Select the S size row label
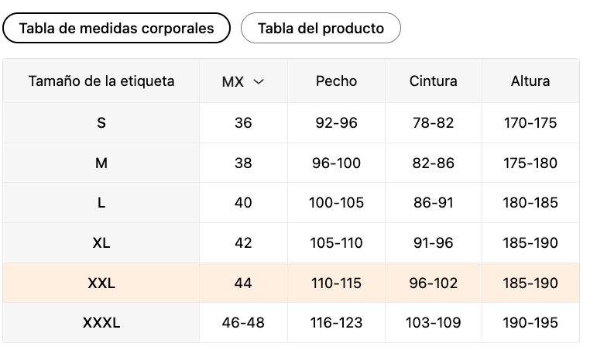This screenshot has height=364, width=590. click(101, 122)
